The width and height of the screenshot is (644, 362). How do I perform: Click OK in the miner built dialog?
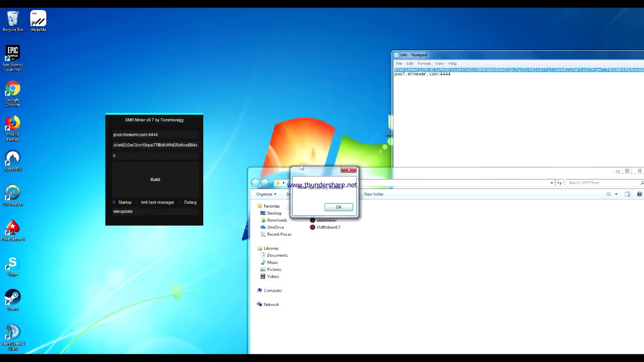[x=339, y=207]
